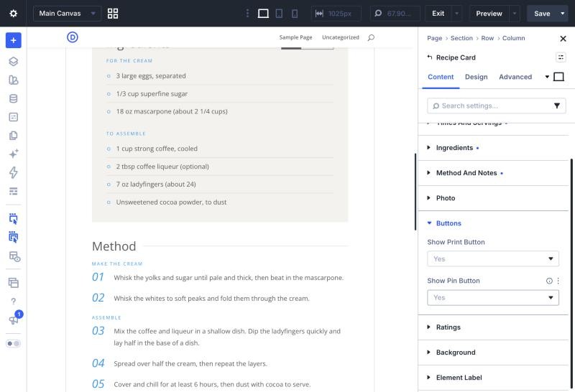The width and height of the screenshot is (575, 392).
Task: Expand the Ingredients settings group
Action: coord(493,148)
